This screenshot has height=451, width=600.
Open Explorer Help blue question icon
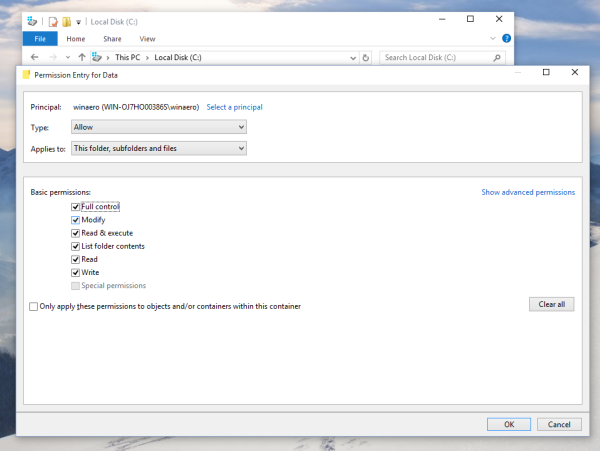506,38
